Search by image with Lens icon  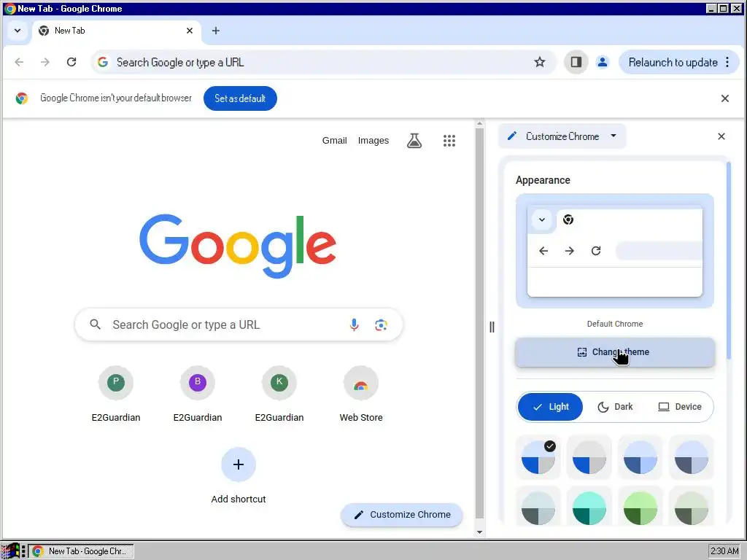(381, 324)
